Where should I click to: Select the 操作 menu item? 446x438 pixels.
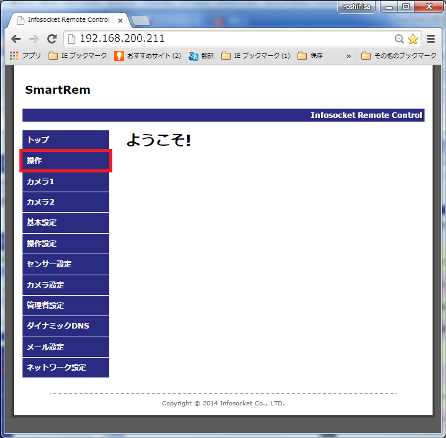66,161
